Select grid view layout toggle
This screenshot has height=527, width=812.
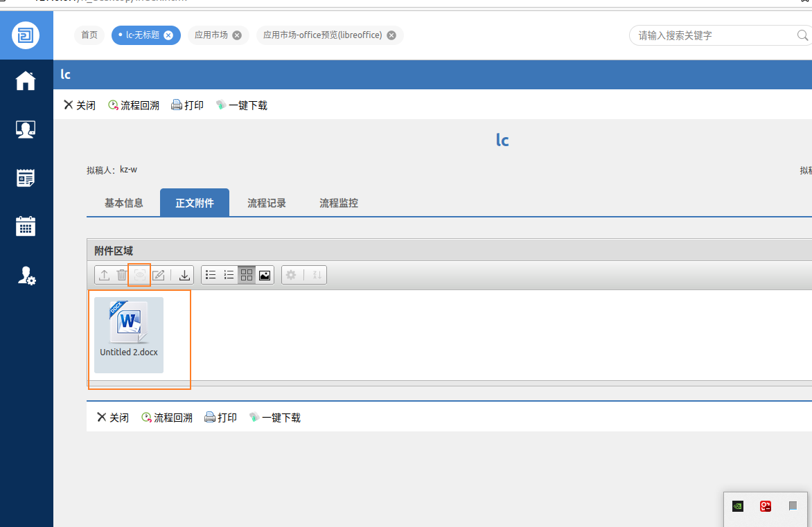coord(246,275)
